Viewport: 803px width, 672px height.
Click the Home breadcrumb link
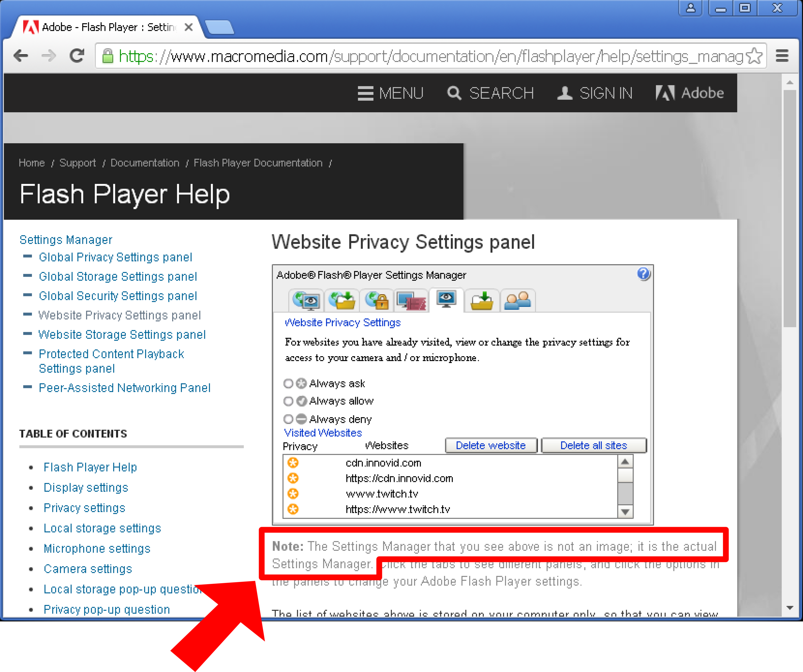(x=32, y=163)
